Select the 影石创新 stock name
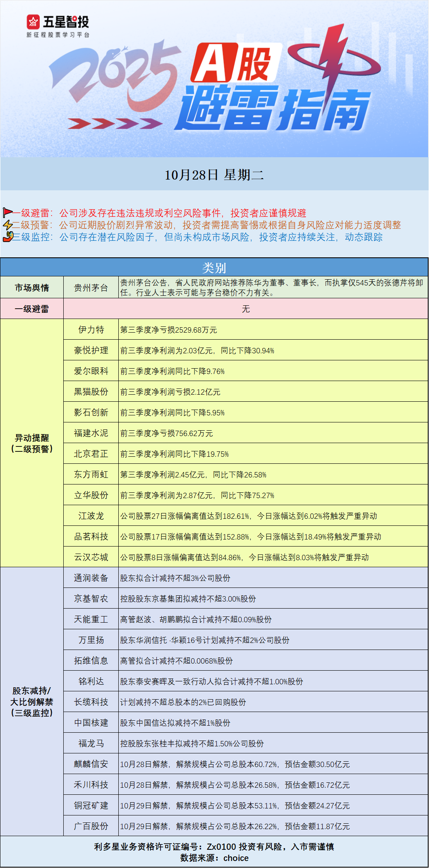The width and height of the screenshot is (429, 868). click(x=91, y=412)
